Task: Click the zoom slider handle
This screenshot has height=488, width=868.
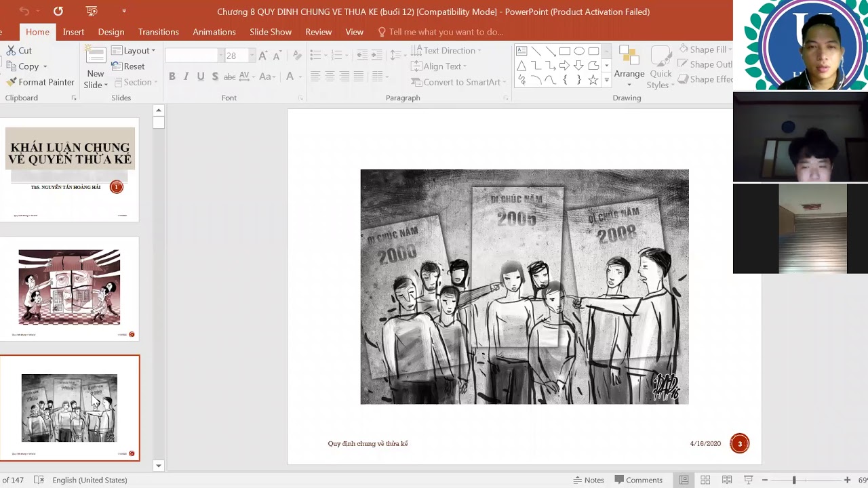Action: click(x=794, y=480)
